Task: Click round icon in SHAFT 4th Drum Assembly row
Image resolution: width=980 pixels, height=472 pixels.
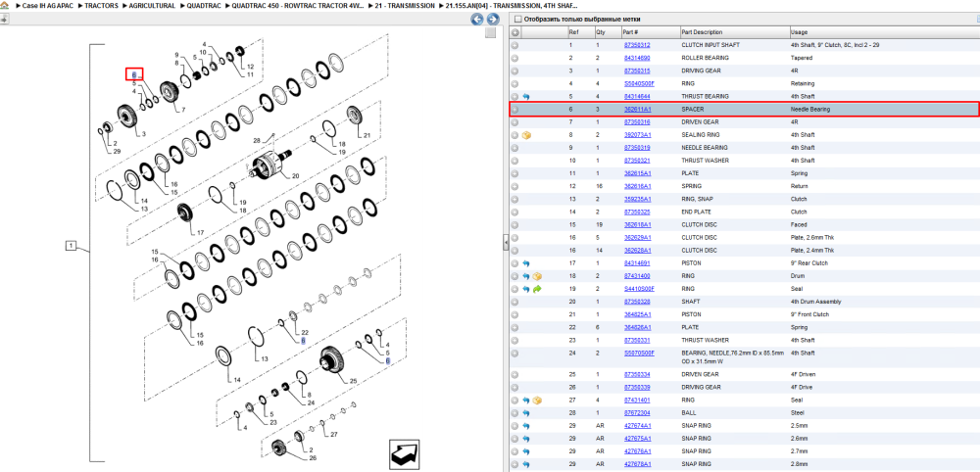Action: 515,302
